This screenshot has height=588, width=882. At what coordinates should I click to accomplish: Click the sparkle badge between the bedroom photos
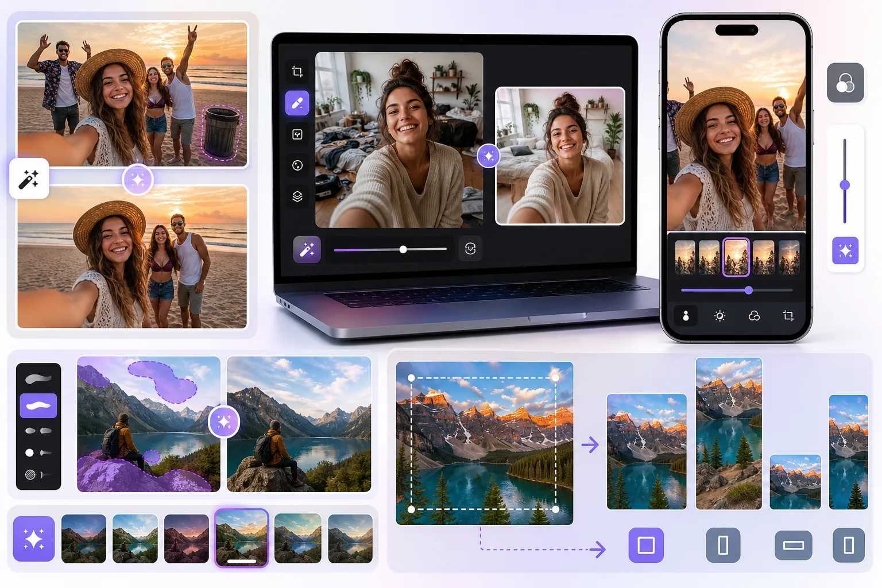point(489,156)
